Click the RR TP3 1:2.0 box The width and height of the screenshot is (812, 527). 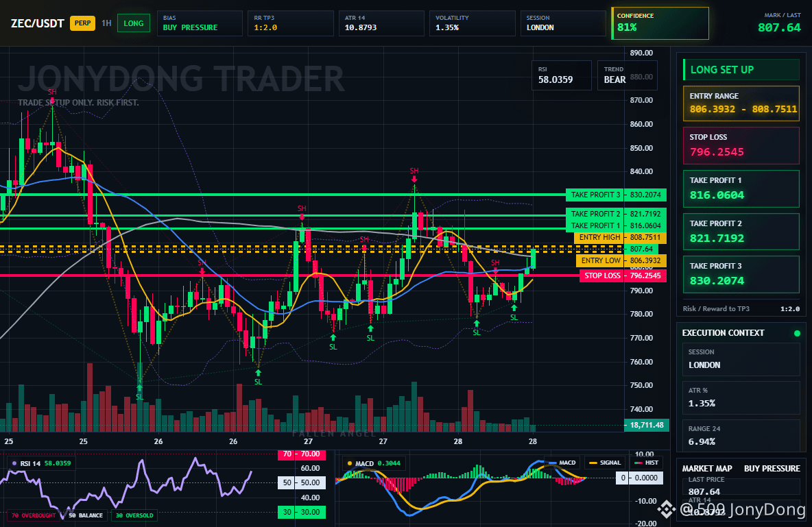pyautogui.click(x=291, y=23)
